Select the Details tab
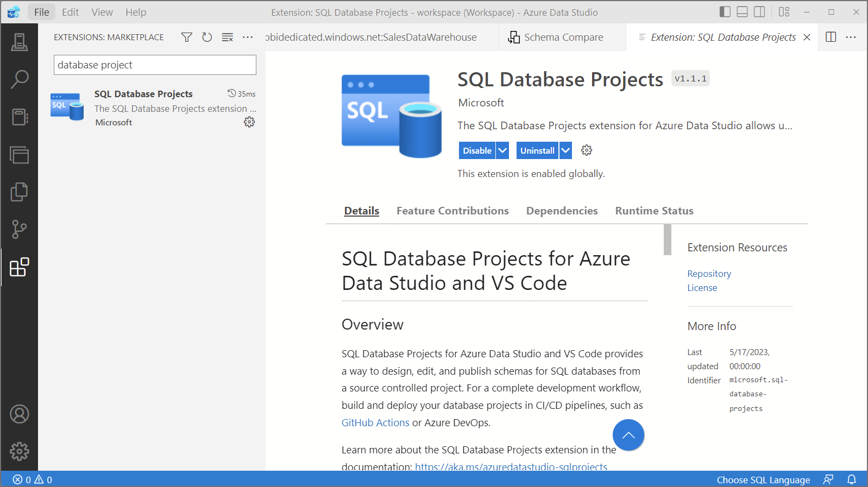868x487 pixels. (362, 211)
